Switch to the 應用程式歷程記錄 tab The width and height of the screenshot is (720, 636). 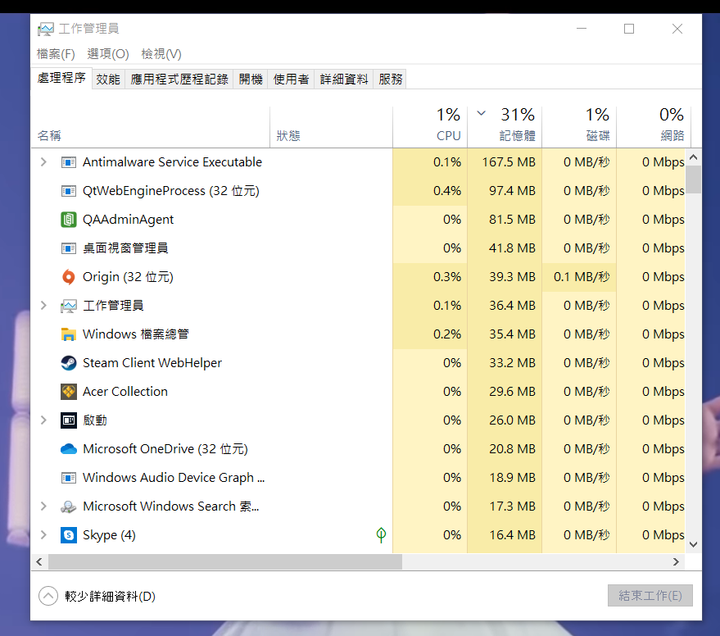point(179,79)
